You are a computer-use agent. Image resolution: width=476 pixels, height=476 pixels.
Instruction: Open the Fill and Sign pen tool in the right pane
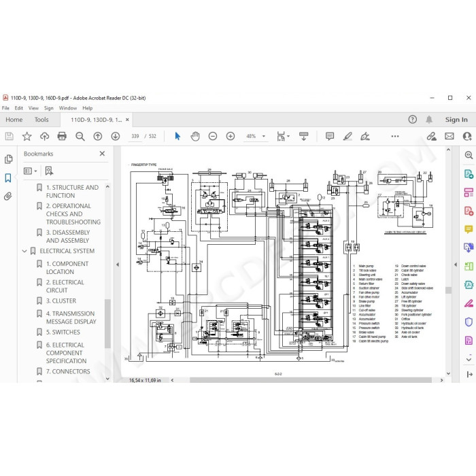pos(469,303)
